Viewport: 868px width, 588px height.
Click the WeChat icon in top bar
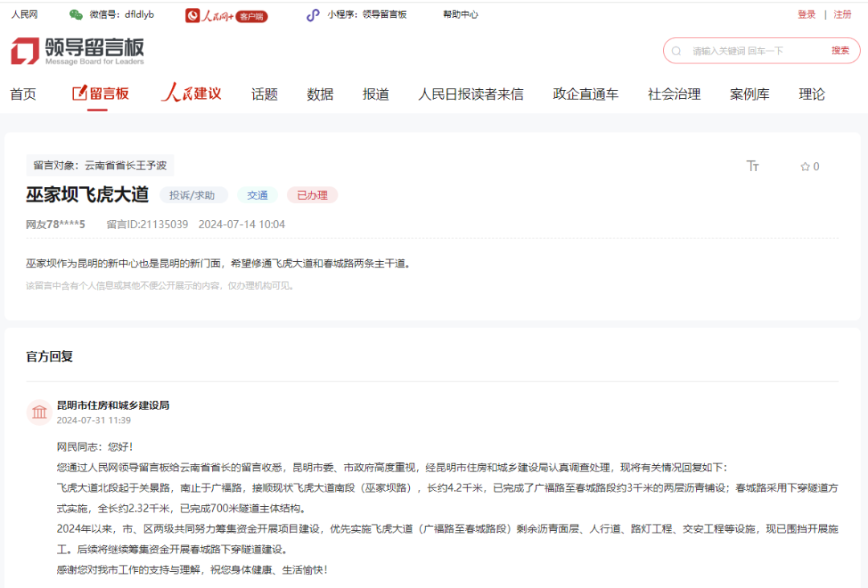(76, 14)
